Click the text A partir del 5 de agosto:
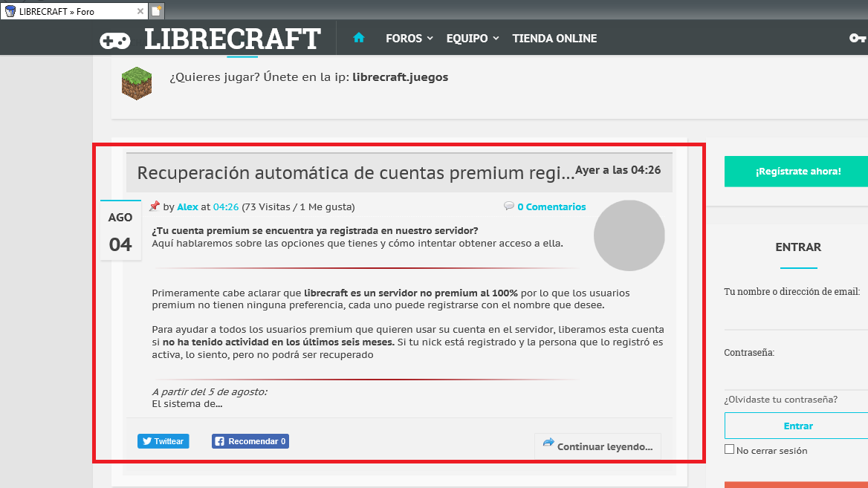This screenshot has width=868, height=488. pos(210,391)
